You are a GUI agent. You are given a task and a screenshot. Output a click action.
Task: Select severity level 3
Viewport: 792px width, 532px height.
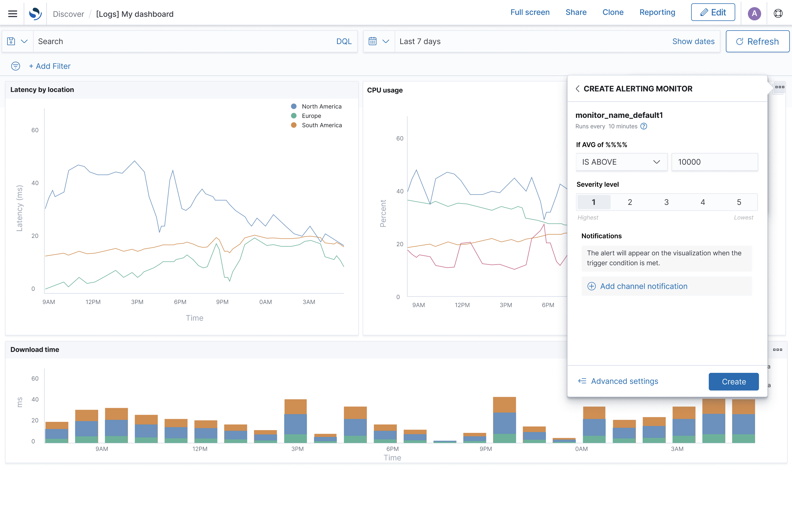coord(666,202)
